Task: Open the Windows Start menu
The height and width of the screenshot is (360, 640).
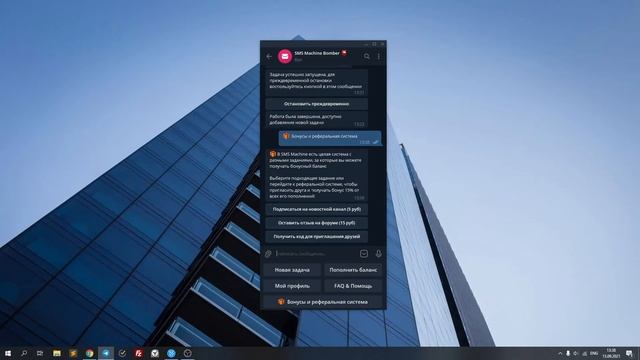Action: (x=8, y=353)
